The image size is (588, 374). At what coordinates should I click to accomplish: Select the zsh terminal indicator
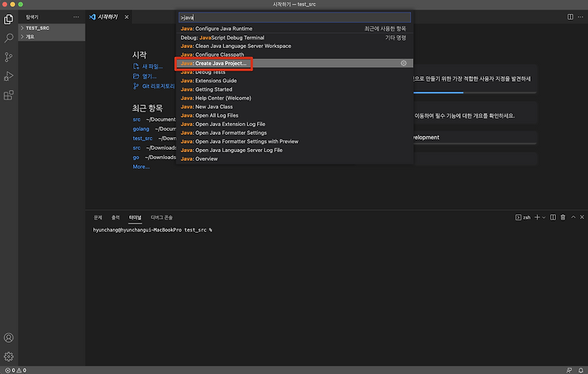point(523,217)
